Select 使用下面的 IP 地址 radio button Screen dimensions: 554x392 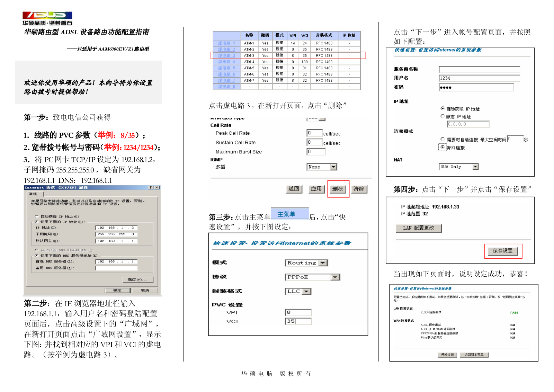[36, 222]
